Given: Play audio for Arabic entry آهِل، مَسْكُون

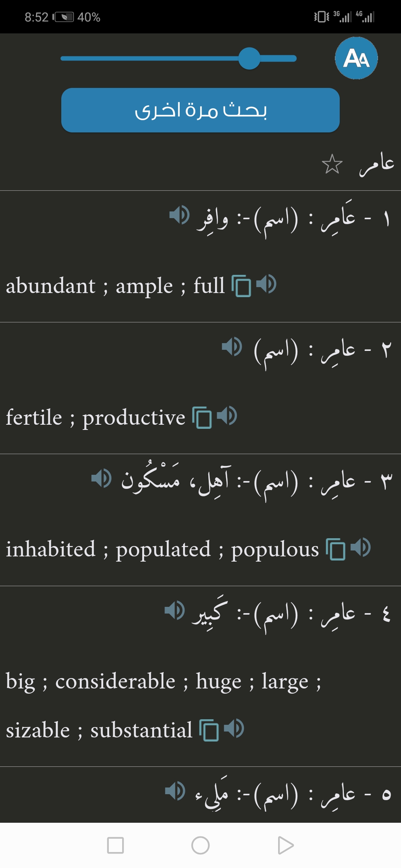Looking at the screenshot, I should pyautogui.click(x=101, y=478).
